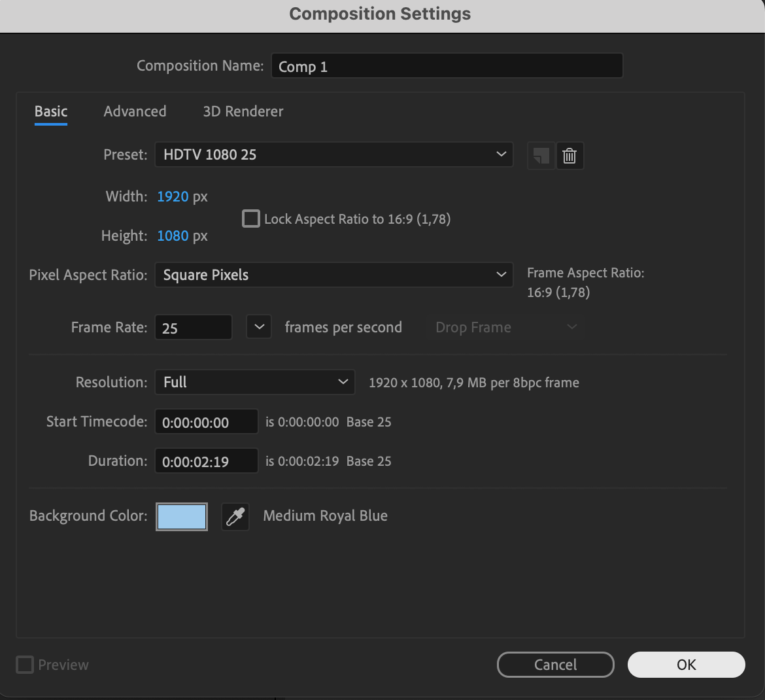
Task: Click the delete preset trash icon
Action: coord(569,155)
